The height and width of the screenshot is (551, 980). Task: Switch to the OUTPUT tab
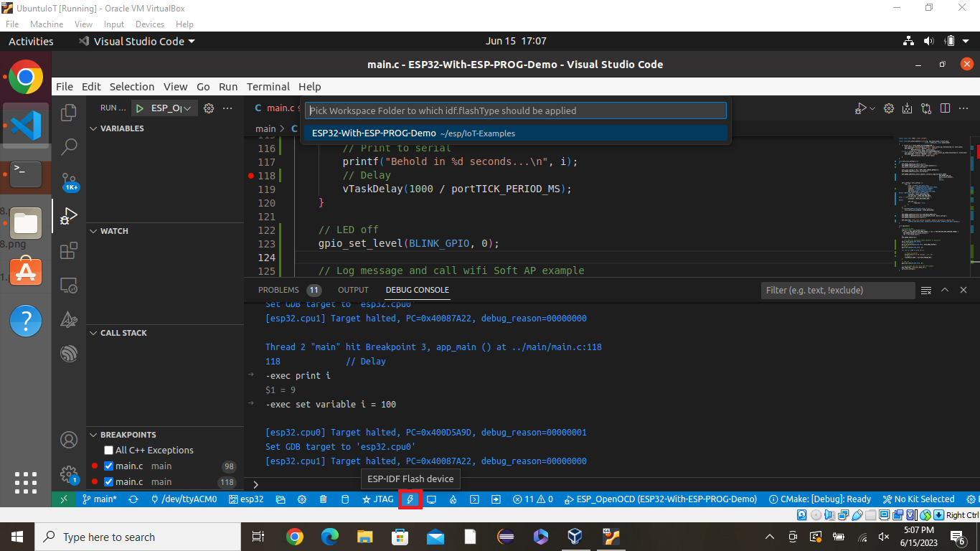click(353, 290)
